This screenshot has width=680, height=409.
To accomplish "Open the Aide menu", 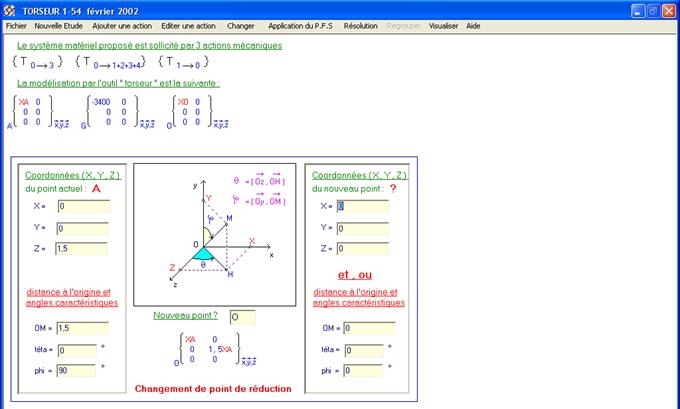I will pos(473,26).
